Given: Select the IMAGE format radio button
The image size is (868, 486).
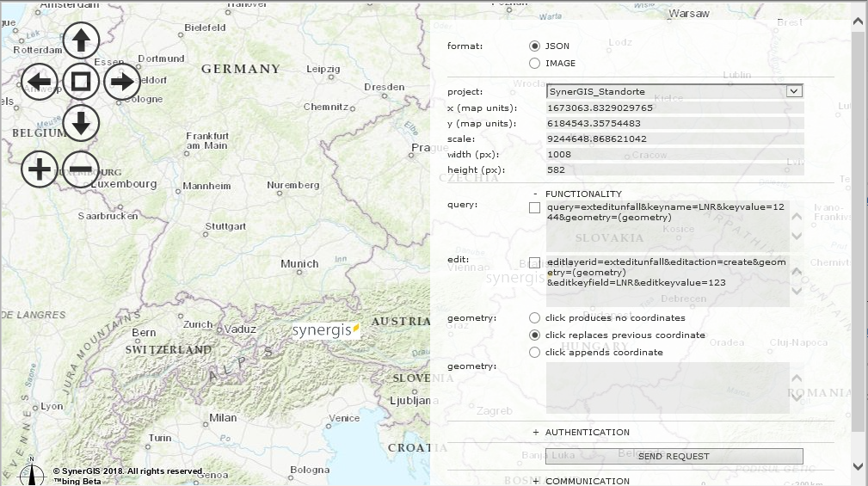Looking at the screenshot, I should [x=535, y=63].
